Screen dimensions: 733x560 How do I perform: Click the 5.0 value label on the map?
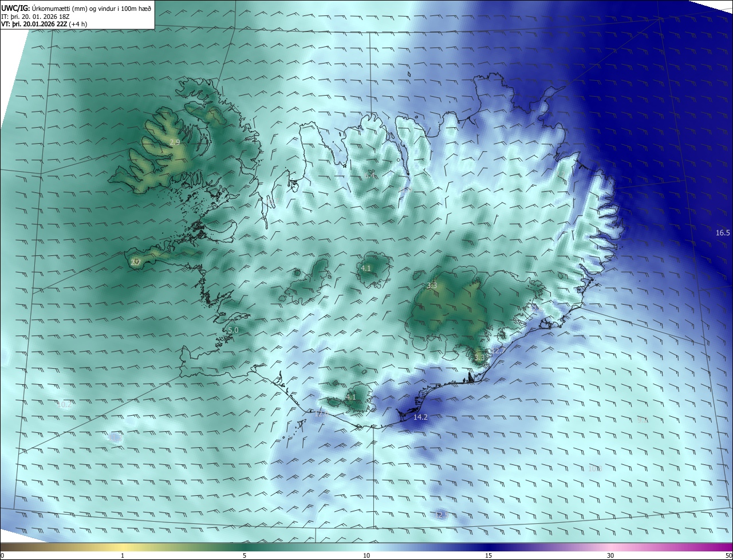pos(233,330)
